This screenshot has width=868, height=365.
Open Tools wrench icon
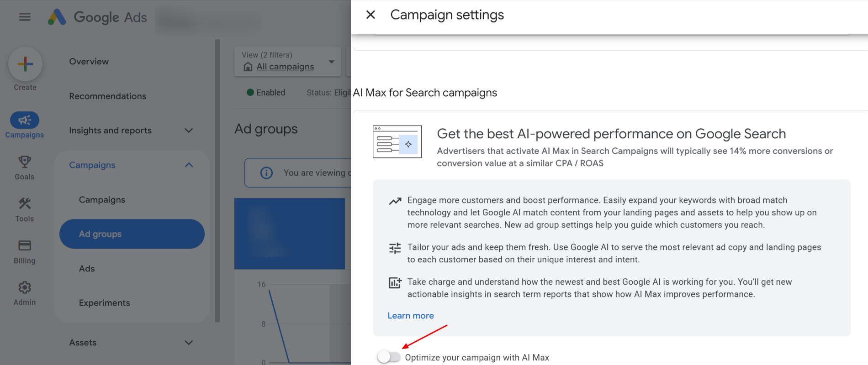(x=25, y=204)
